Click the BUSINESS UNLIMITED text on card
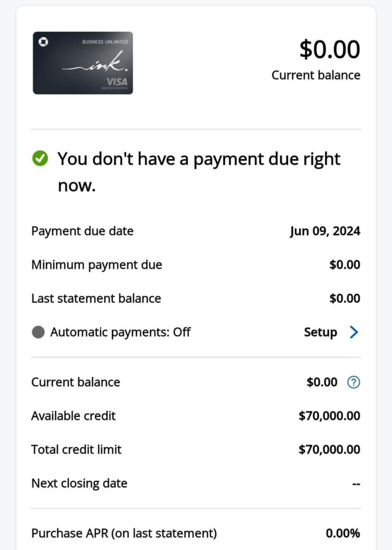This screenshot has height=550, width=392. click(x=105, y=42)
